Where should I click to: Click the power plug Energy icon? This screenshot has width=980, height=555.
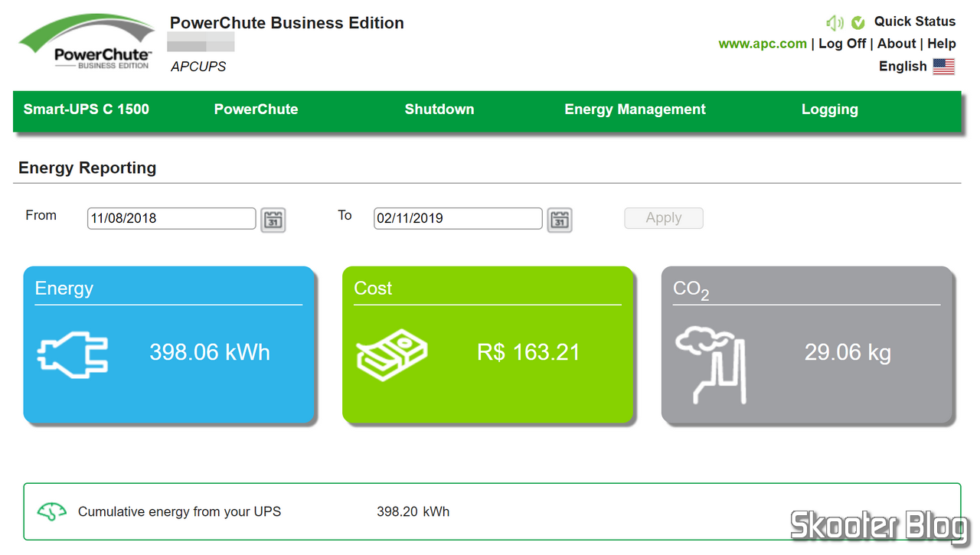(73, 353)
